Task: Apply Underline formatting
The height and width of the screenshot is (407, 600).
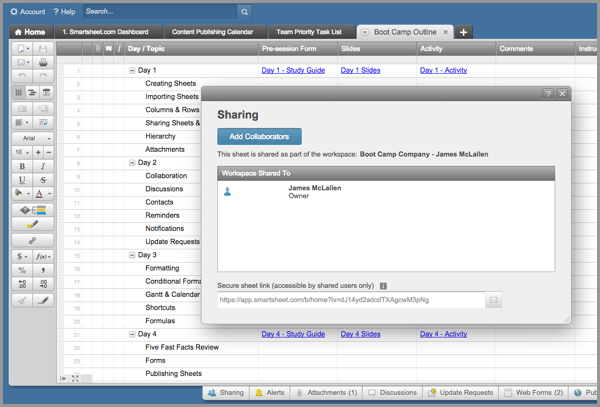Action: click(23, 180)
